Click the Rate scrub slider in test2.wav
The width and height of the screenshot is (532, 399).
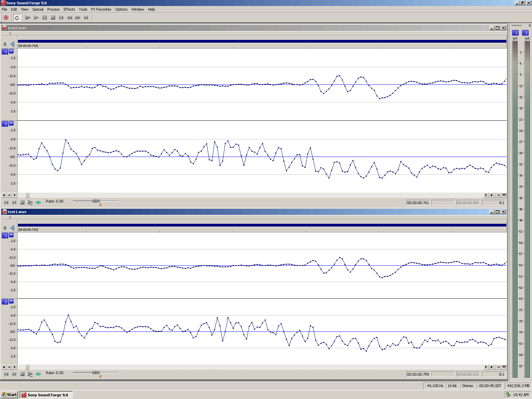pos(96,201)
